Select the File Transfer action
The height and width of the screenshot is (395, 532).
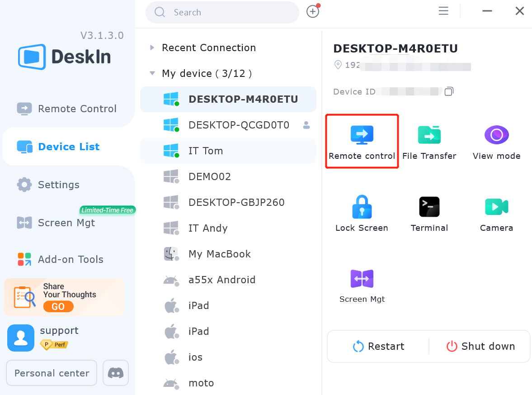pyautogui.click(x=429, y=141)
